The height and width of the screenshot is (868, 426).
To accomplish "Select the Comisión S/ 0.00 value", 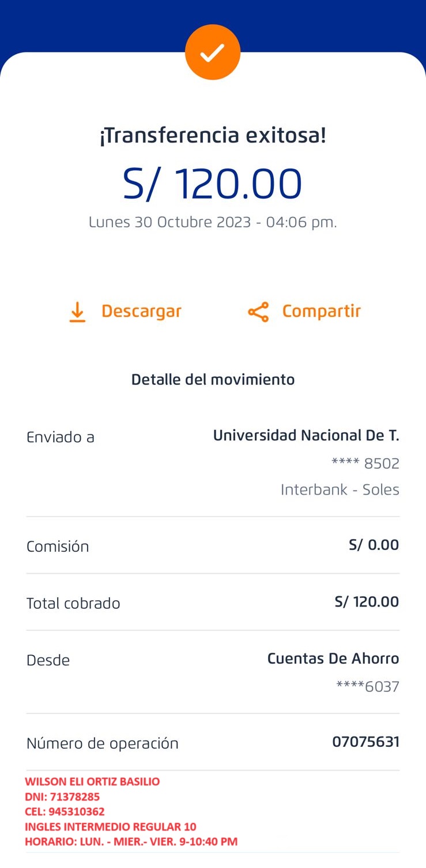I will pyautogui.click(x=374, y=545).
